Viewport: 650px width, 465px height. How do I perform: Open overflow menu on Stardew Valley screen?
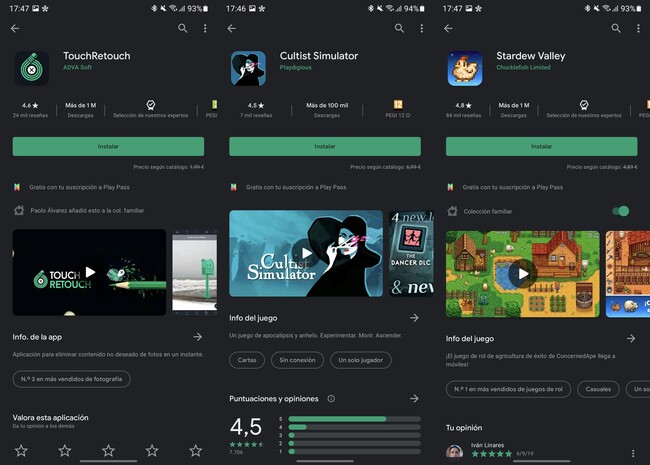point(638,28)
